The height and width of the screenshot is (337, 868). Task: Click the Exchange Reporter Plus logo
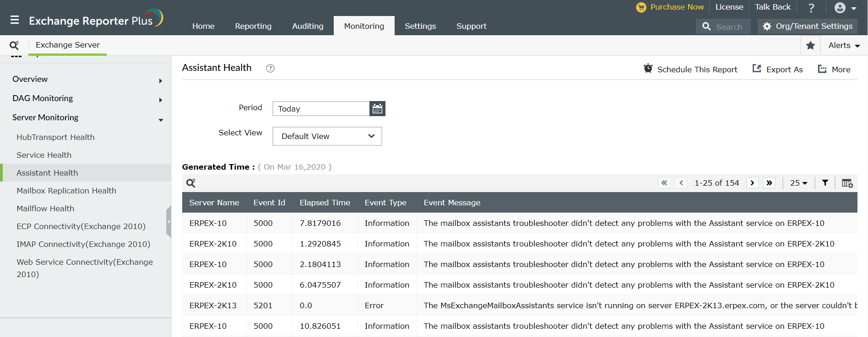click(x=96, y=19)
